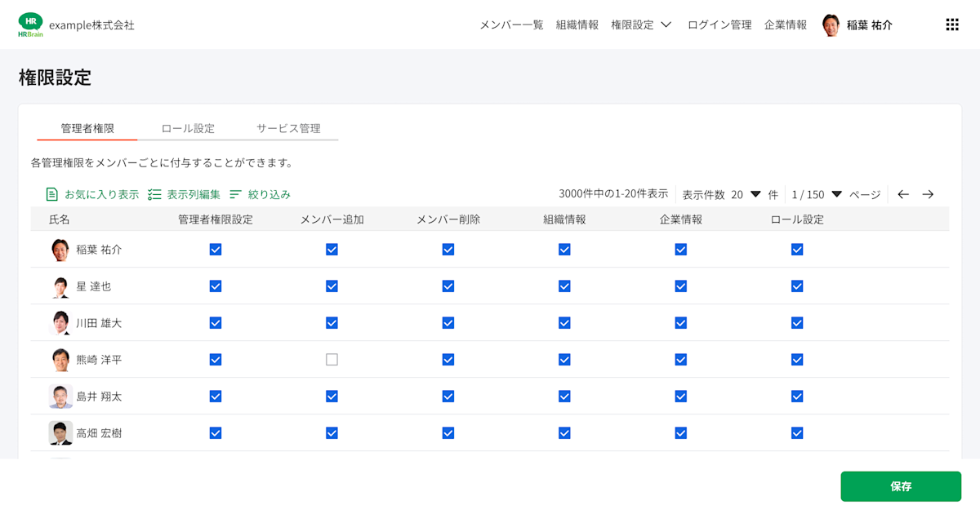980x514 pixels.
Task: Uncheck ロール設定 permission for 高畑 宏樹
Action: tap(797, 432)
